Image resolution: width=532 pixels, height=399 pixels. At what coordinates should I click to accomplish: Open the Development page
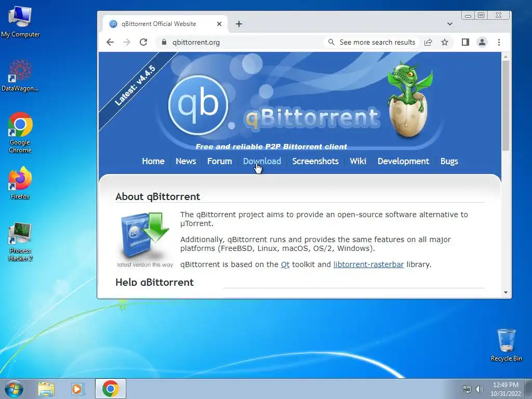coord(403,161)
